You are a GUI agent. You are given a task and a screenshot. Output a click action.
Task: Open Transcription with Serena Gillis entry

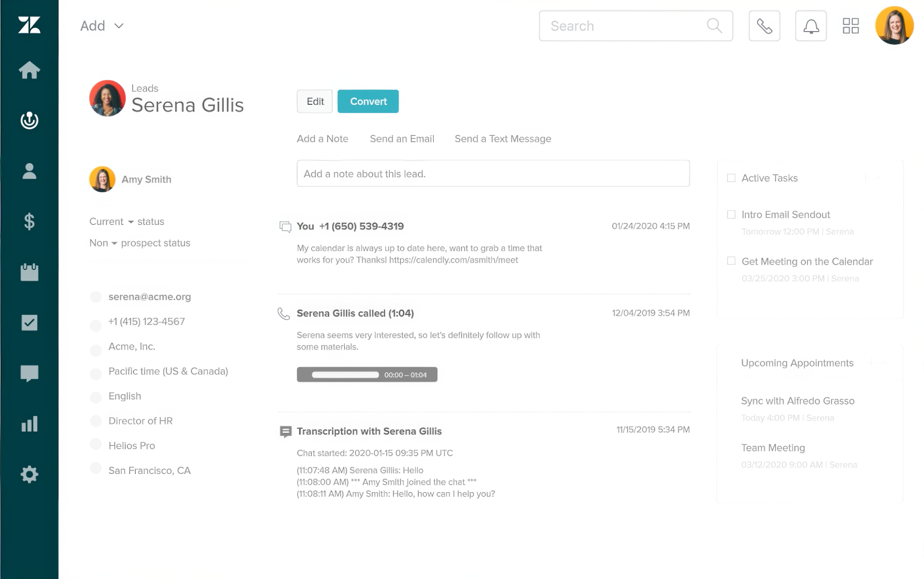click(x=369, y=431)
